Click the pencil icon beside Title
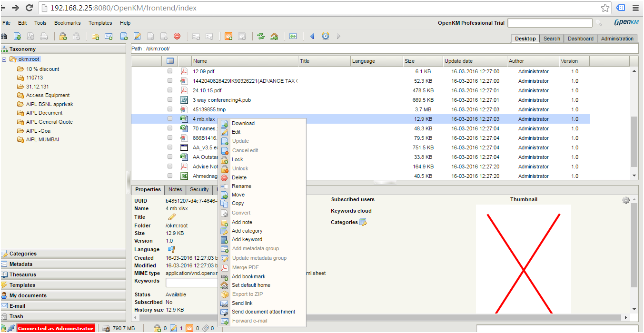Screen dimensions: 644x333 click(172, 217)
